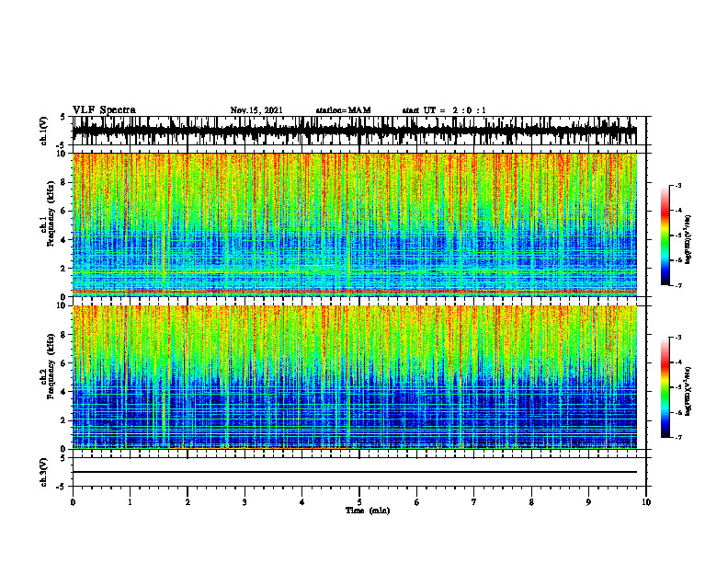The height and width of the screenshot is (563, 728).
Task: Select the "start UT = 2 : 0 : 1" text
Action: [444, 110]
